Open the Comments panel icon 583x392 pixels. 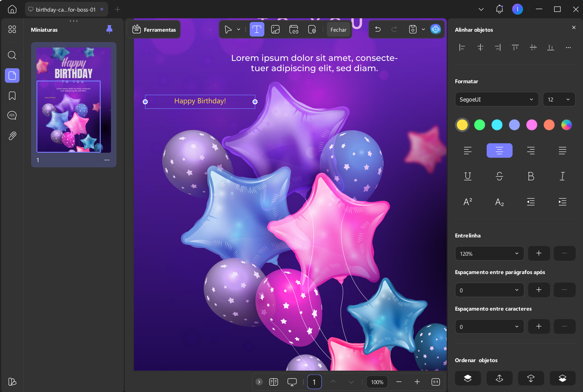coord(12,116)
